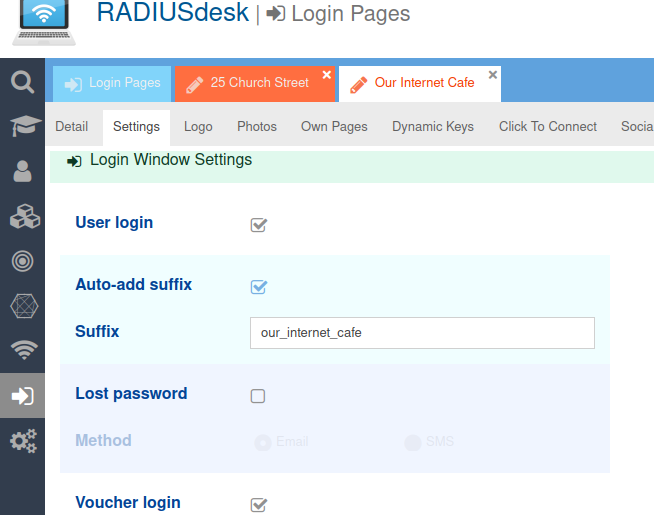The image size is (654, 515).
Task: Open the Dynamic Keys tab
Action: tap(433, 127)
